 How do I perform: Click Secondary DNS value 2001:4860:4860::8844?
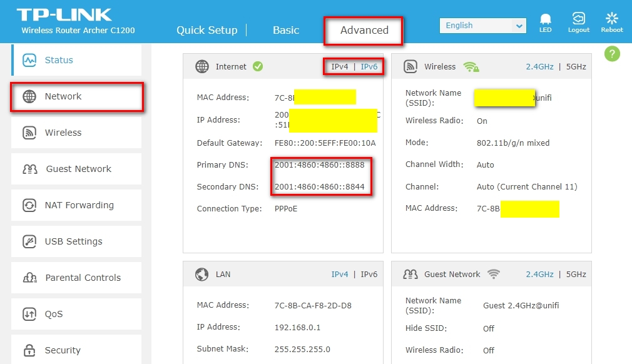point(319,187)
